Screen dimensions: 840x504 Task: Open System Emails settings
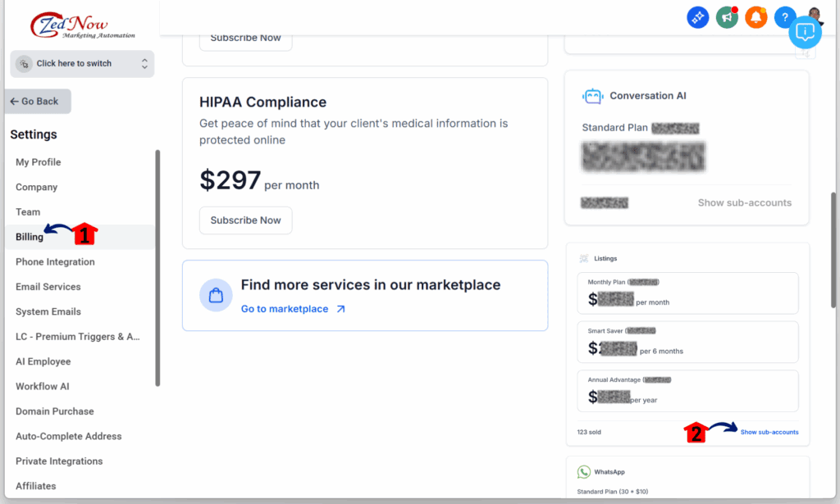pyautogui.click(x=48, y=311)
